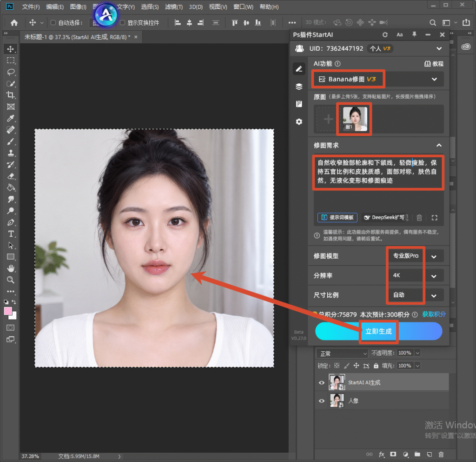Click the 立即生成 generate button
This screenshot has width=476, height=462.
tap(378, 331)
